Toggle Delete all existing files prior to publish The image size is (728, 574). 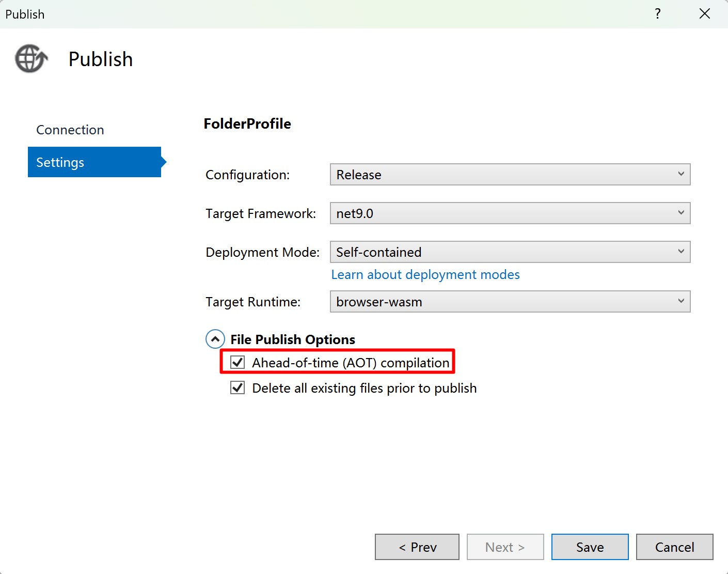(238, 388)
